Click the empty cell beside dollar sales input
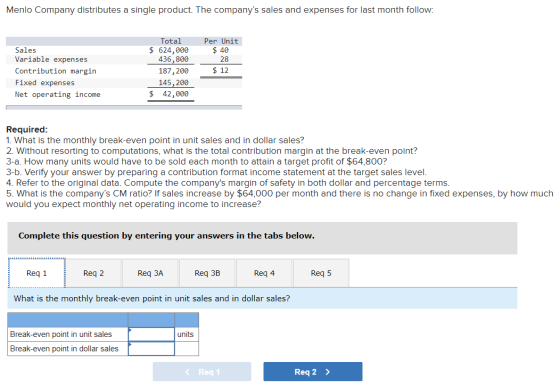 (x=186, y=348)
